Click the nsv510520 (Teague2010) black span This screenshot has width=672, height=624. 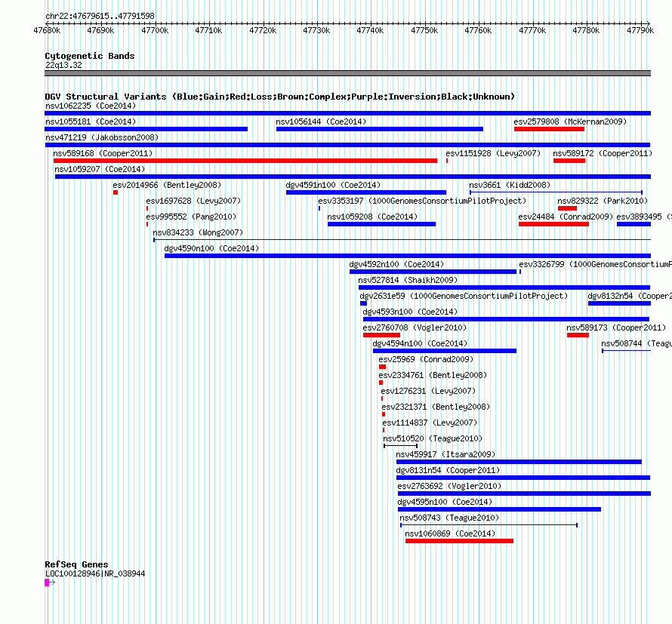pyautogui.click(x=400, y=446)
